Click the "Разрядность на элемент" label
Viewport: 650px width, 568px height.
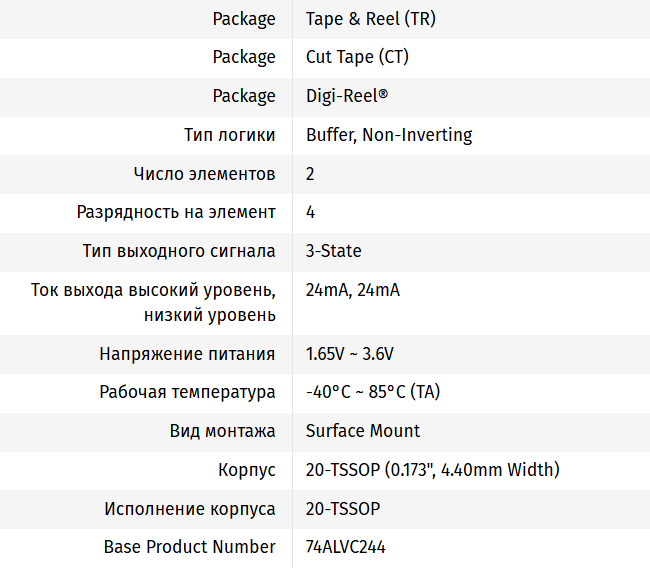[x=176, y=212]
